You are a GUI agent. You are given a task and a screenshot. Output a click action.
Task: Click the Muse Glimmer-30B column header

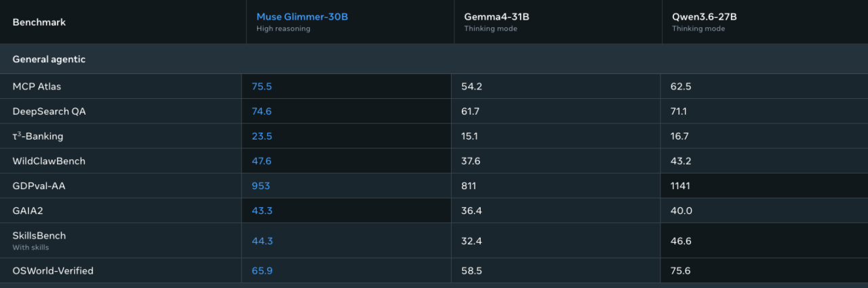click(302, 17)
